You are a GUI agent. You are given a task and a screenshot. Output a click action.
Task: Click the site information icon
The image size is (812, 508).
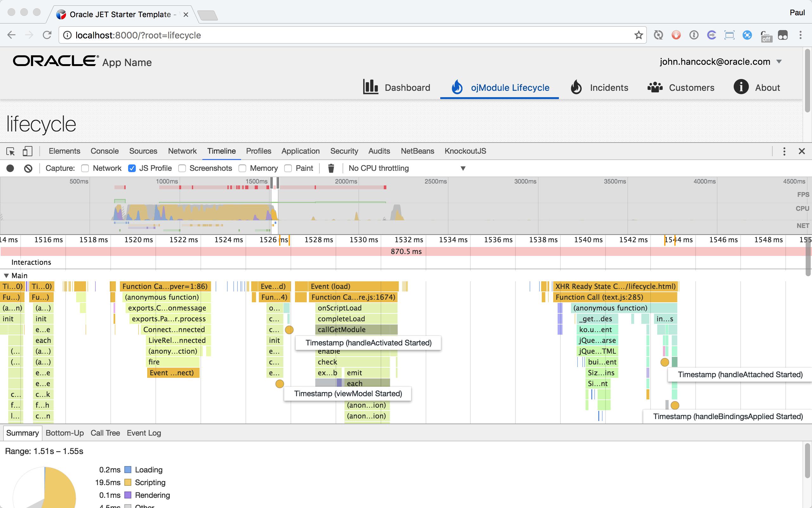(68, 35)
